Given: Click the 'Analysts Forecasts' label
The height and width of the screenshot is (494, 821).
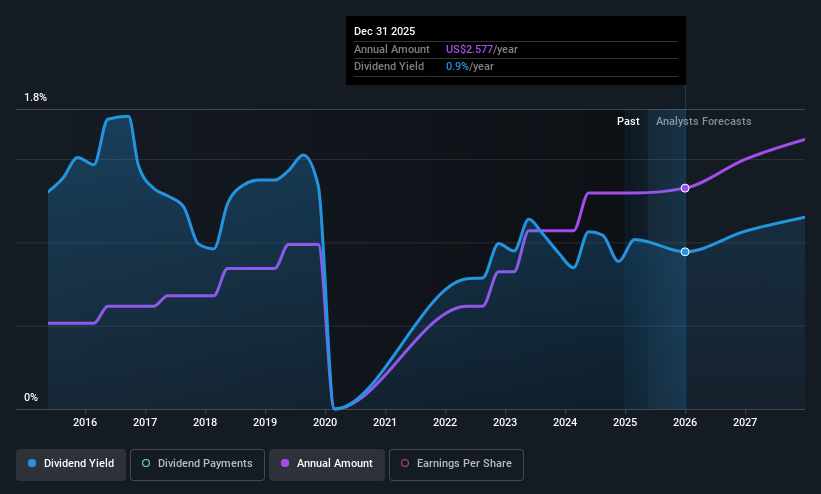Looking at the screenshot, I should [x=704, y=122].
